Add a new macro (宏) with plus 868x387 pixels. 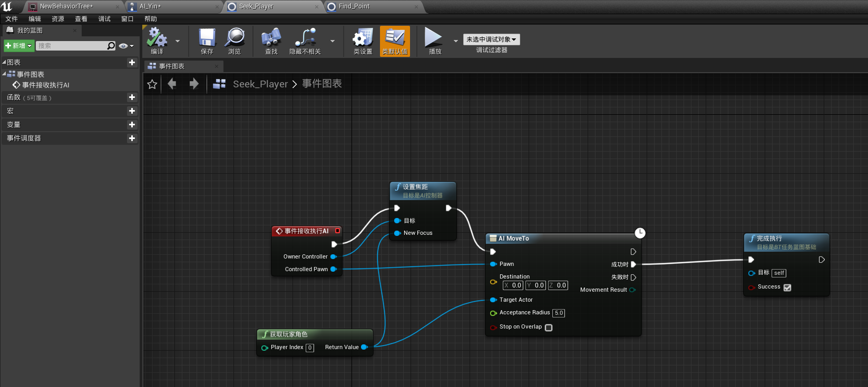(132, 111)
